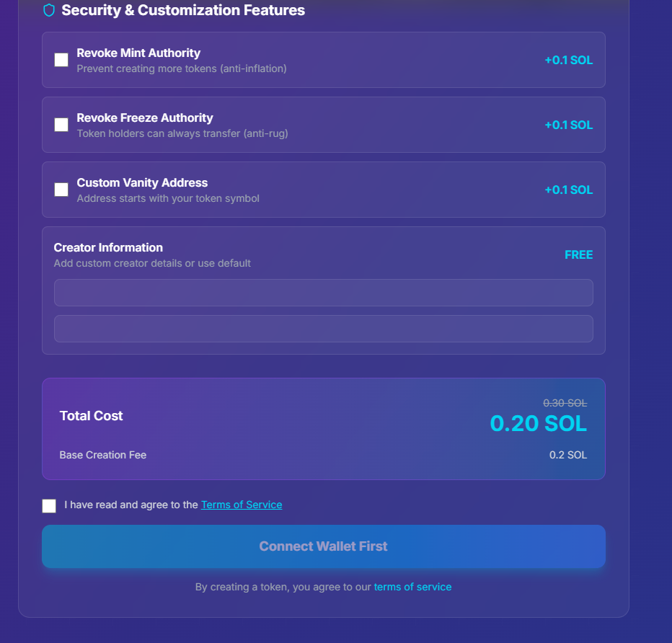Click the +0.1 SOL price for Custom Vanity Address
Image resolution: width=672 pixels, height=643 pixels.
click(x=569, y=190)
